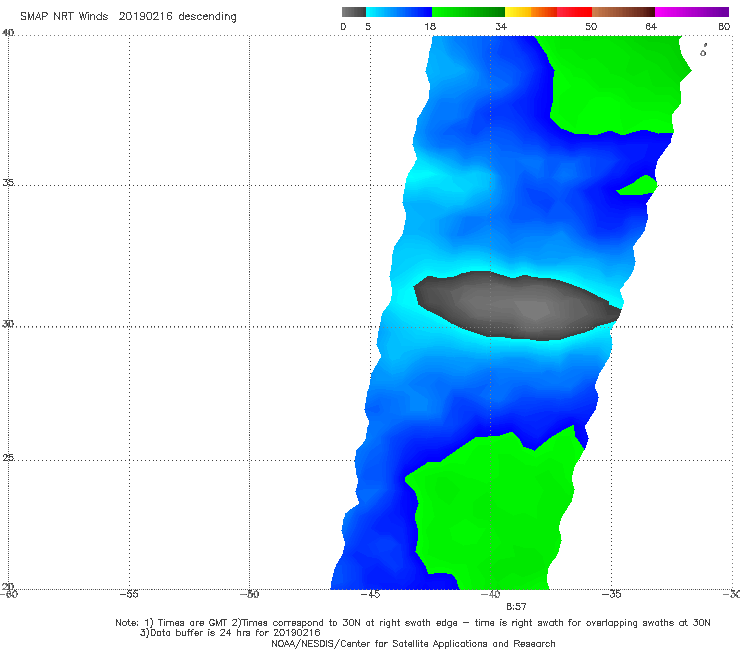
Task: Select the yellow-to-red 34–50 color bar segment
Action: (x=548, y=12)
